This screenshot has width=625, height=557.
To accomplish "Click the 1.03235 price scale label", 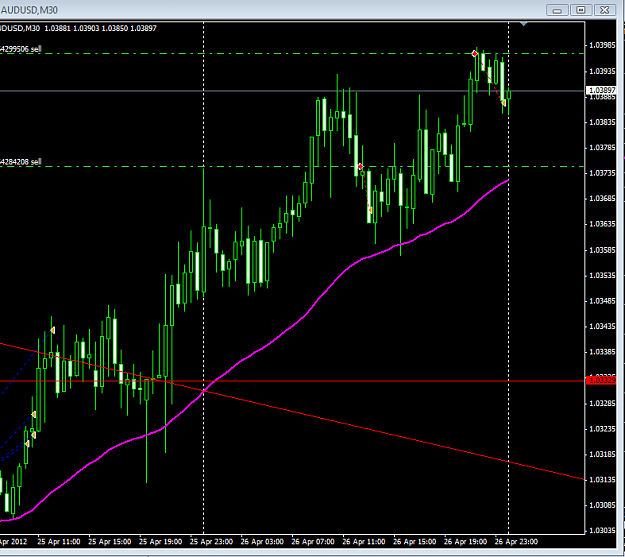I will pos(602,429).
